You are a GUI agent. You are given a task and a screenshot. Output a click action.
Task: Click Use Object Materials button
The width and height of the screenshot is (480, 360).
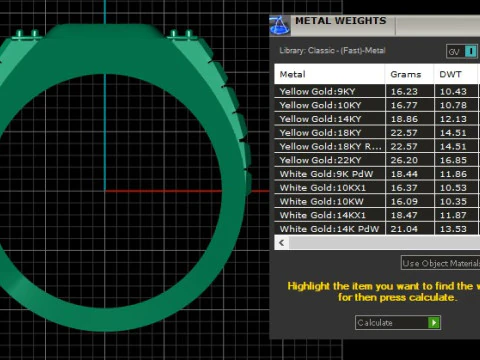pyautogui.click(x=440, y=263)
